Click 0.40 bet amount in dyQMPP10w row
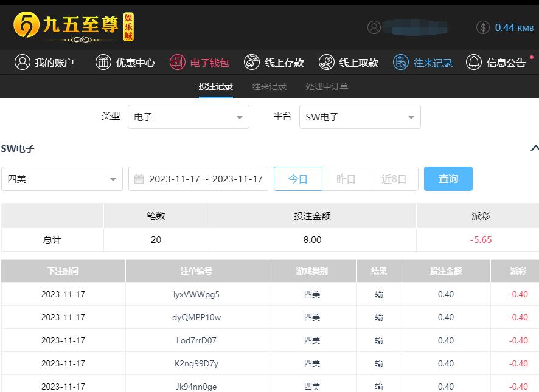The image size is (539, 392). (446, 317)
